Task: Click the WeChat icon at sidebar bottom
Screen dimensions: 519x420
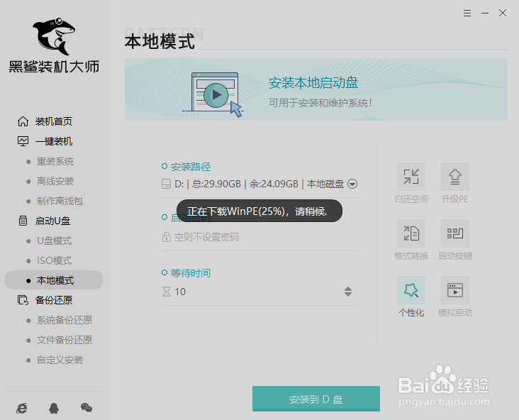Action: tap(86, 408)
